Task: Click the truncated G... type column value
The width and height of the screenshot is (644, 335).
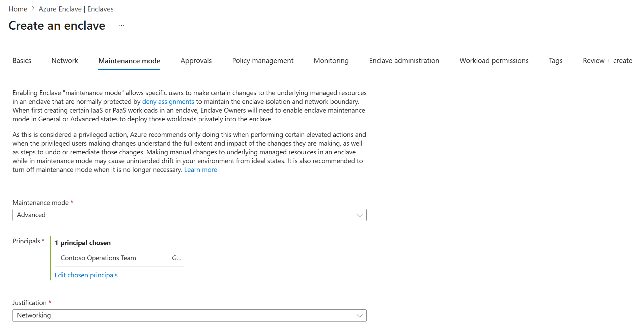Action: (x=177, y=258)
